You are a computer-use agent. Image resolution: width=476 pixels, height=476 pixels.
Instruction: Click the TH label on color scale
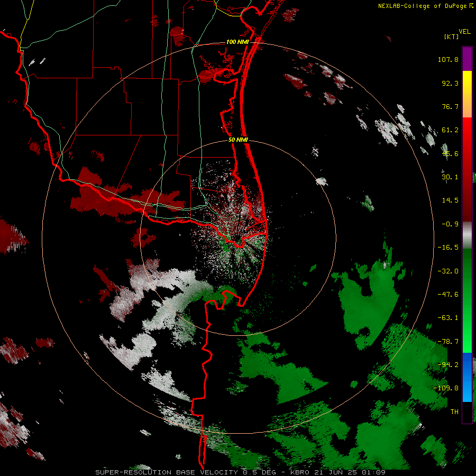click(454, 412)
